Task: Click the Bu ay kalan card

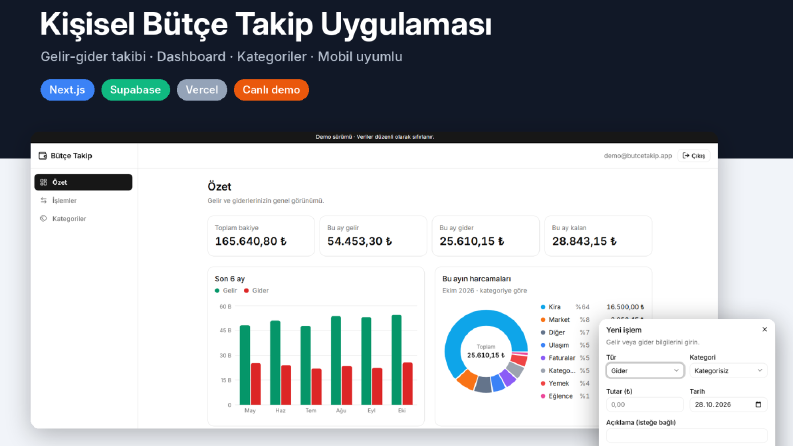Action: pyautogui.click(x=598, y=236)
